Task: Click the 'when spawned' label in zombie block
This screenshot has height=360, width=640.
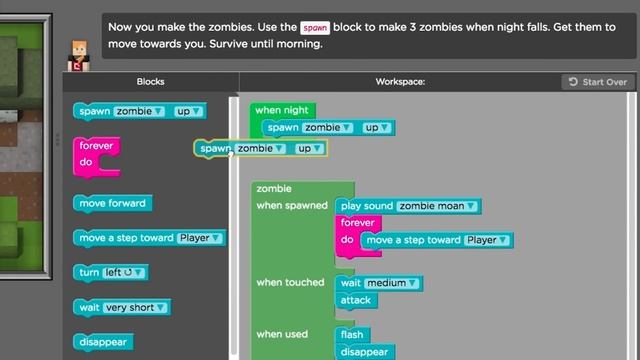Action: [x=292, y=206]
